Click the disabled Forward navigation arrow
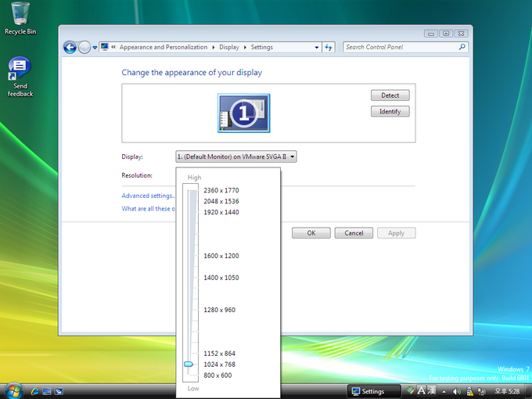Image resolution: width=532 pixels, height=399 pixels. 84,48
